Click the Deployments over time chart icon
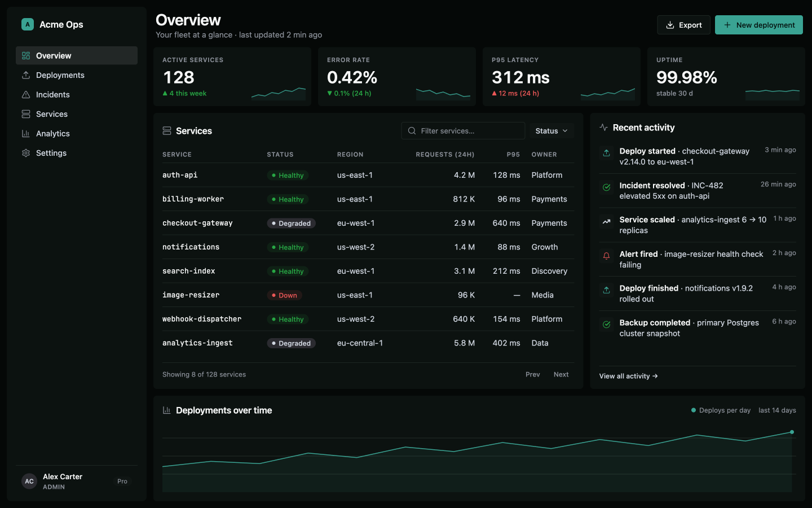The width and height of the screenshot is (812, 508). click(167, 410)
